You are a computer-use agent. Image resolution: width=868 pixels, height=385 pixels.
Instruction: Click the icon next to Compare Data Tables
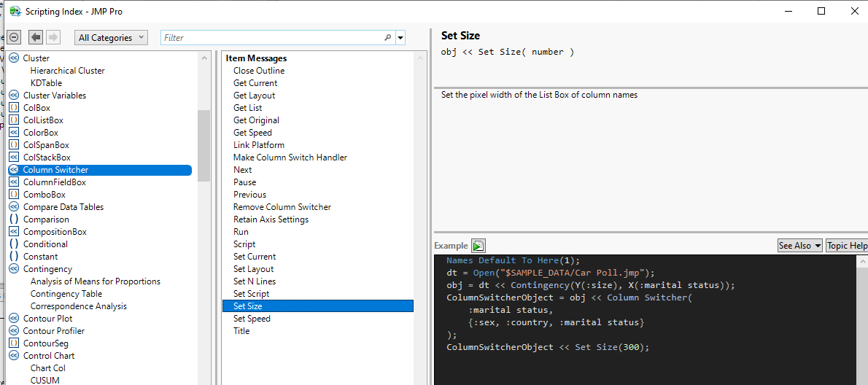pos(14,207)
